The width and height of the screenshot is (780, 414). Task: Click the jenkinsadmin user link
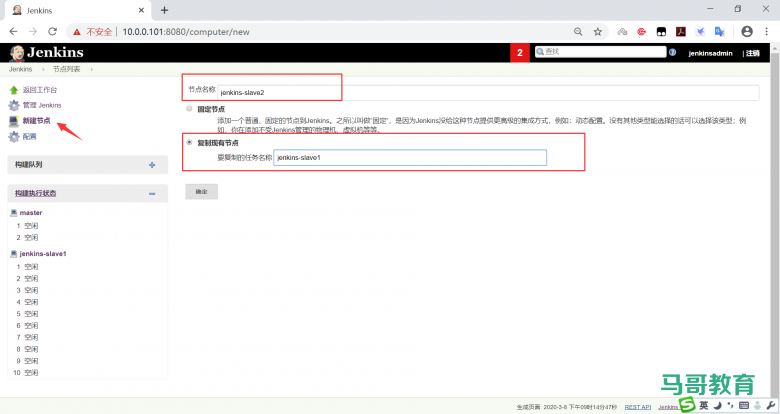pyautogui.click(x=710, y=53)
